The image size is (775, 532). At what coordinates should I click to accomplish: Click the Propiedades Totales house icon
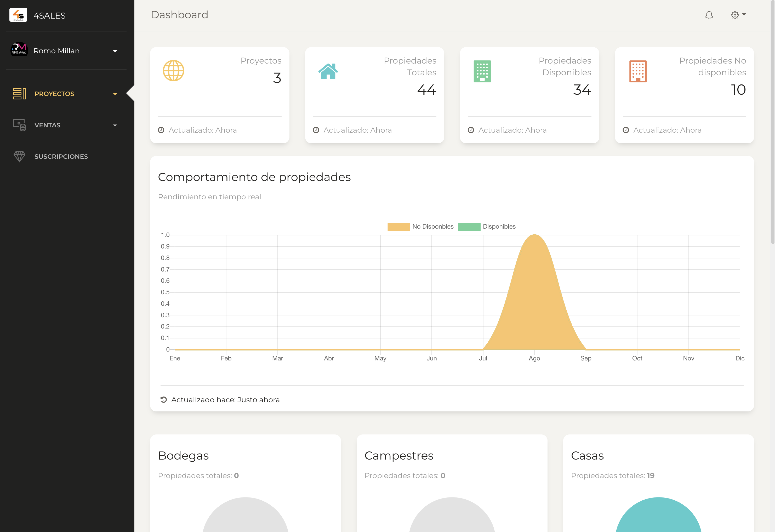pos(328,71)
